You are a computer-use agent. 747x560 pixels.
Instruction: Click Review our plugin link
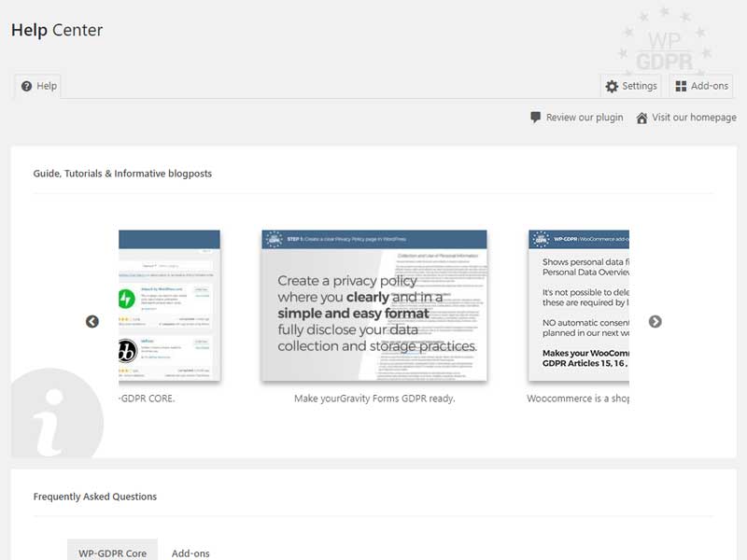(x=577, y=118)
